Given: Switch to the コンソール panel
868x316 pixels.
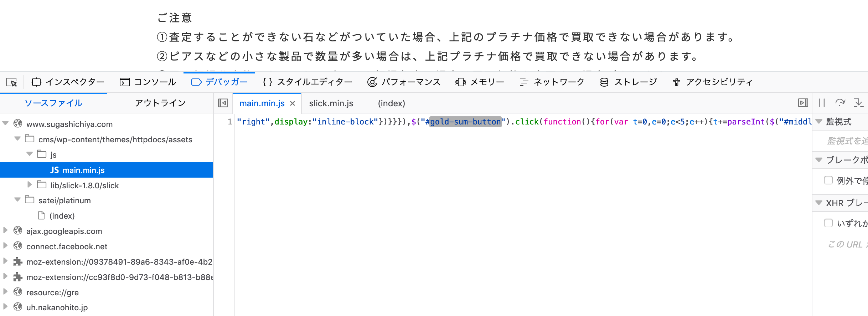Looking at the screenshot, I should tap(148, 82).
